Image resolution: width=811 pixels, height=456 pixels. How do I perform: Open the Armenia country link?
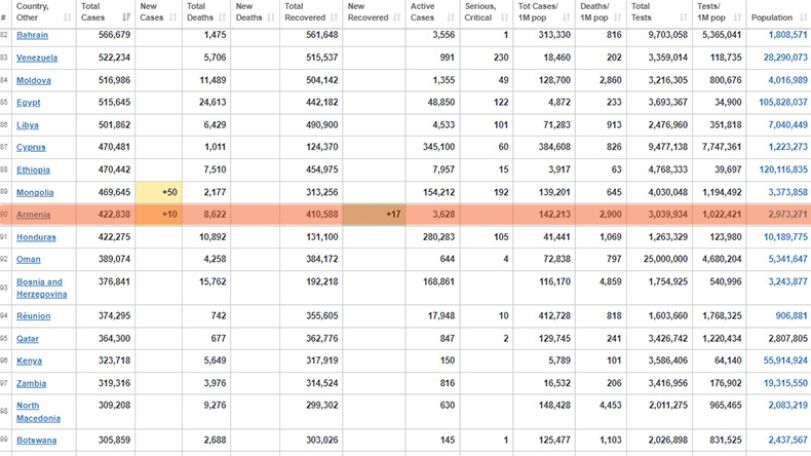33,215
